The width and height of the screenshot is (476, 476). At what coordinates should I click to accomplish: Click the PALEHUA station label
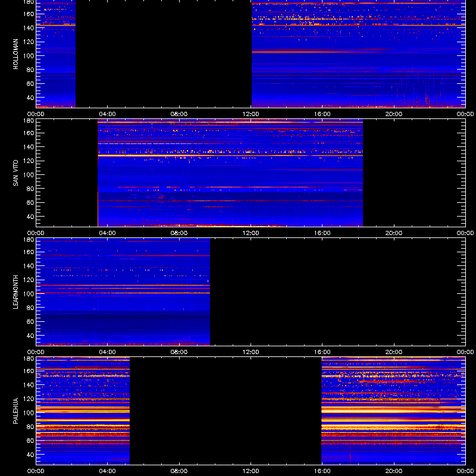click(x=15, y=411)
